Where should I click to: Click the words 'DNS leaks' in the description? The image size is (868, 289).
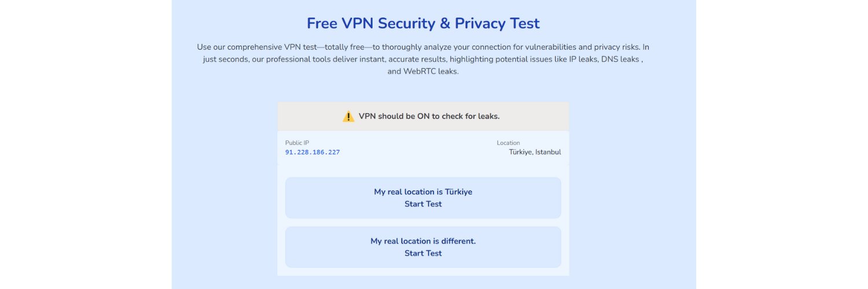[620, 59]
